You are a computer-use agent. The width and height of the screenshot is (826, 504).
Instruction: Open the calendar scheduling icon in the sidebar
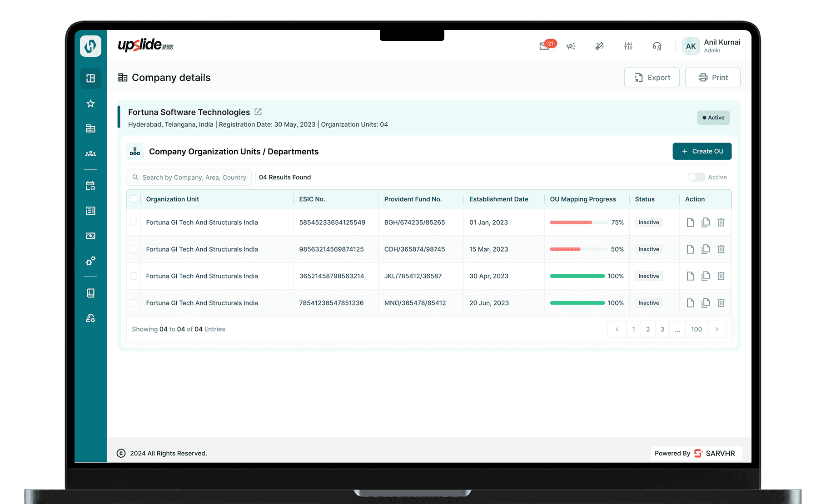(90, 185)
